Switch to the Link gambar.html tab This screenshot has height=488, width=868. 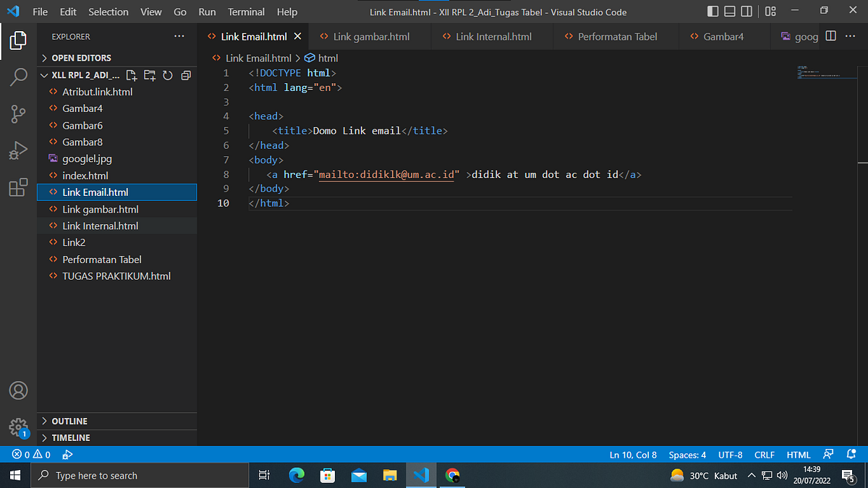(370, 36)
